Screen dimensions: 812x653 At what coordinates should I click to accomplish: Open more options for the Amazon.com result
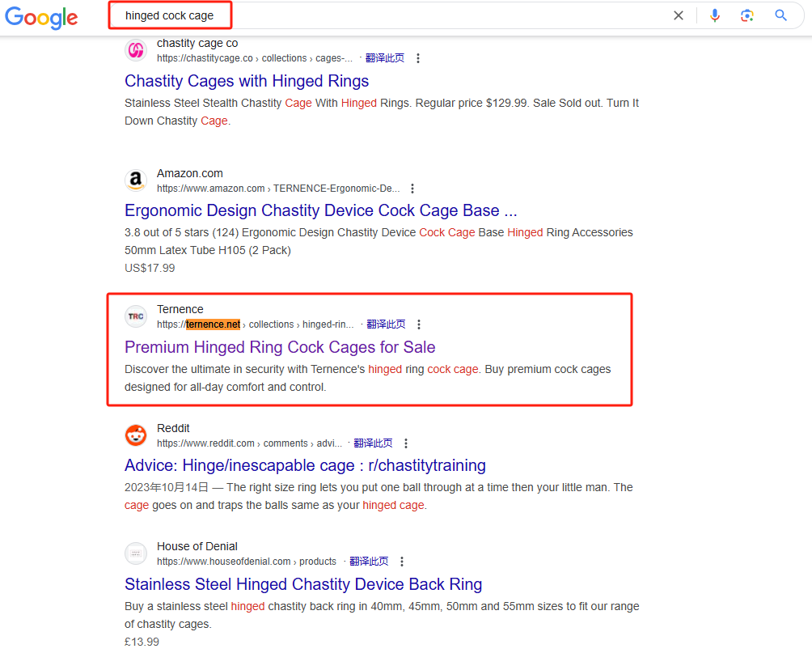click(412, 188)
